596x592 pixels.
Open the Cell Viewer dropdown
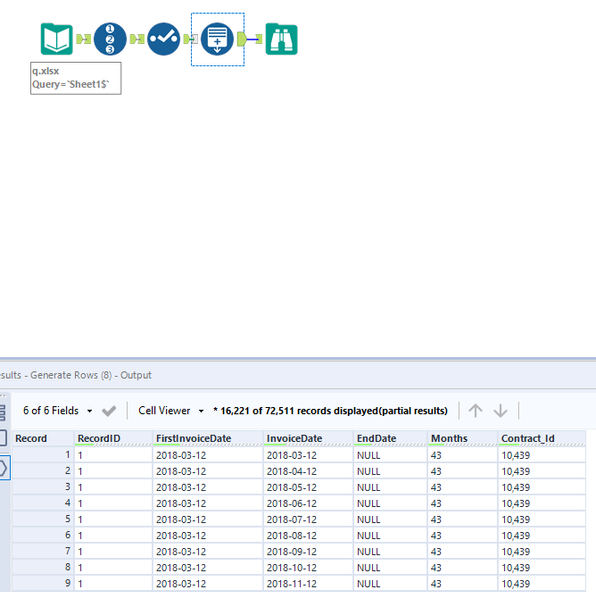pyautogui.click(x=171, y=411)
